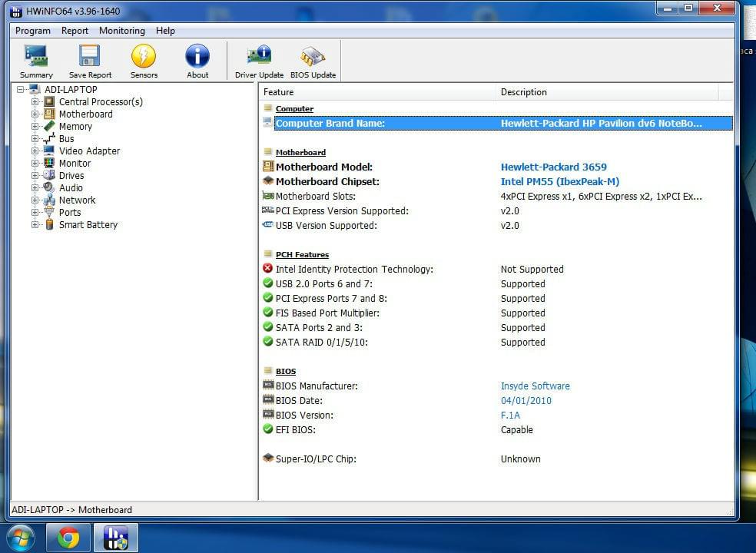The height and width of the screenshot is (553, 756).
Task: Select the PCI Express Version Supported row
Action: 498,210
